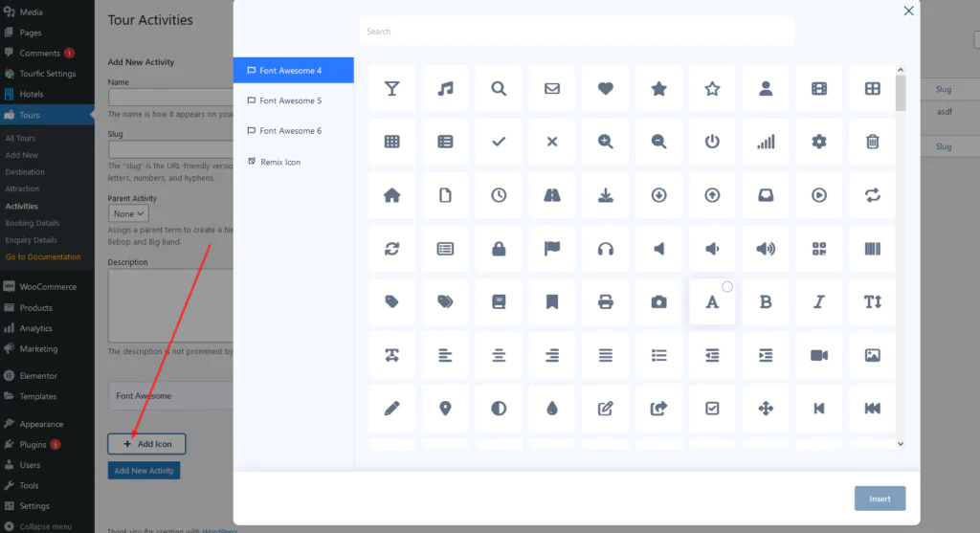Open Booking Details submenu item
This screenshot has width=980, height=533.
(x=33, y=223)
